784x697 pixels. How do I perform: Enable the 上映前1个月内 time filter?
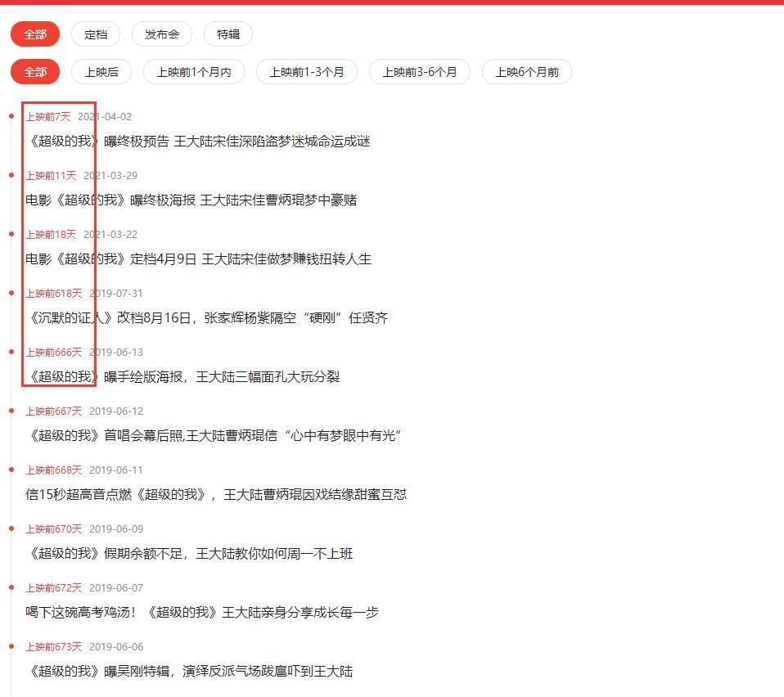point(191,72)
